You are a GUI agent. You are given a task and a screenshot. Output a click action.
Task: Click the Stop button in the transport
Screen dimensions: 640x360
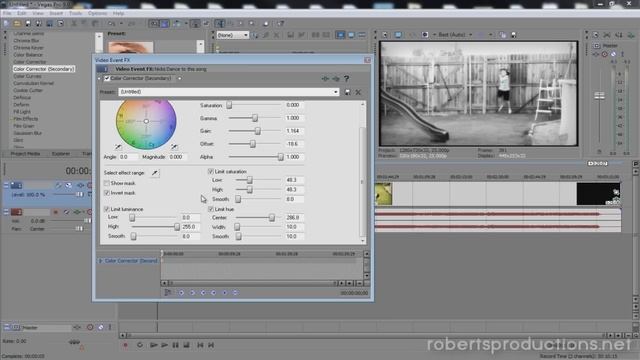point(187,345)
